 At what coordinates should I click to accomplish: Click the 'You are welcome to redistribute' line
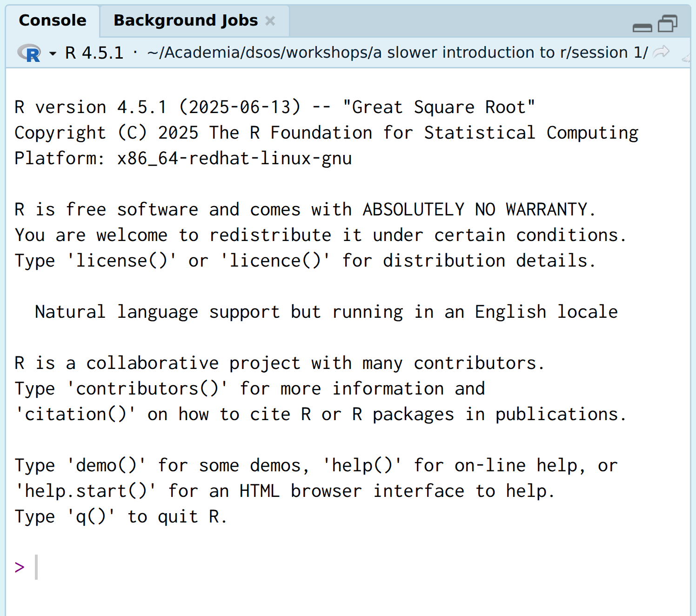point(321,235)
